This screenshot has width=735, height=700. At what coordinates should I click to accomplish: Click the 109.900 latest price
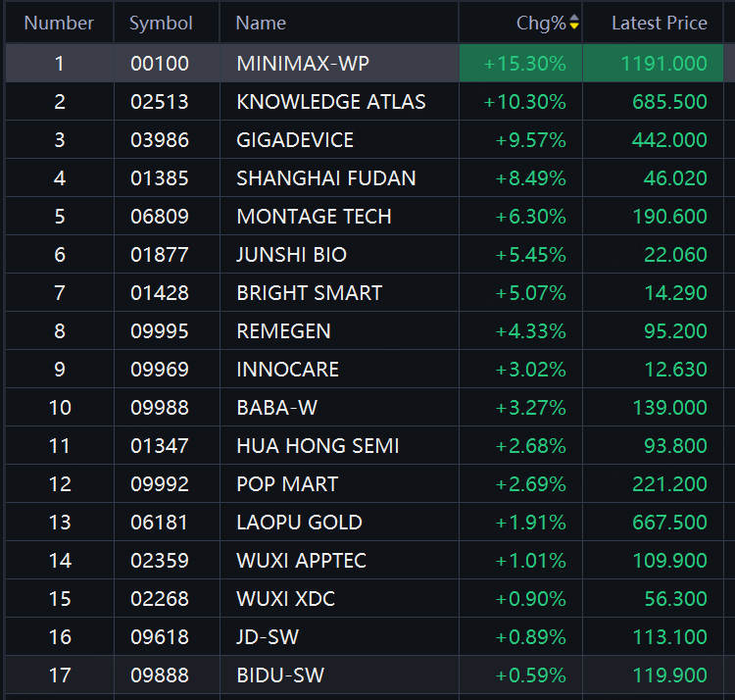[x=669, y=560]
